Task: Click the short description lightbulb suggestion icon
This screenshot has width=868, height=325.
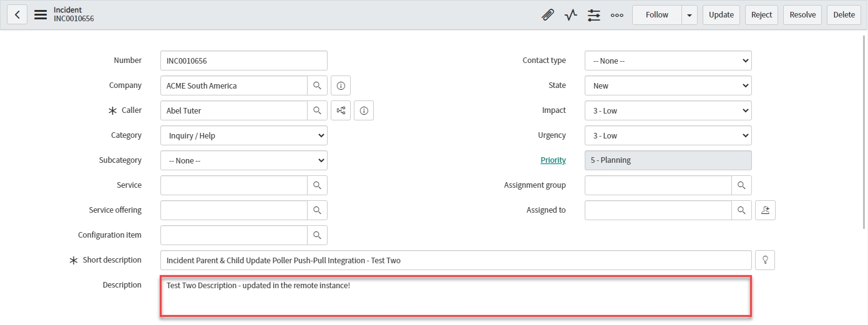Action: pos(765,260)
